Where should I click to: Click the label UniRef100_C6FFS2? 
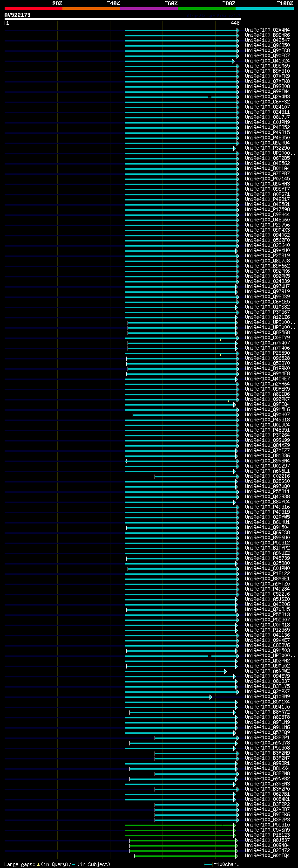pos(267,102)
